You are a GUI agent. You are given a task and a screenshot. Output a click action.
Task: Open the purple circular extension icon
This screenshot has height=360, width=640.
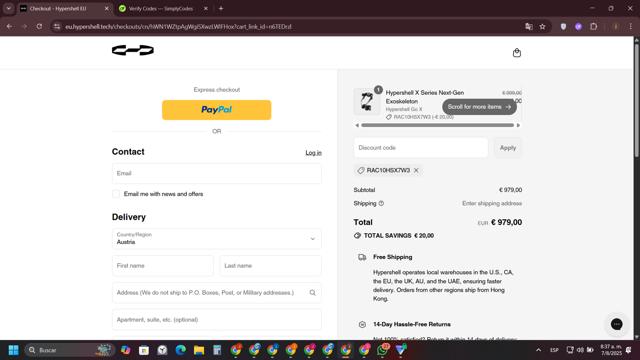click(x=578, y=27)
